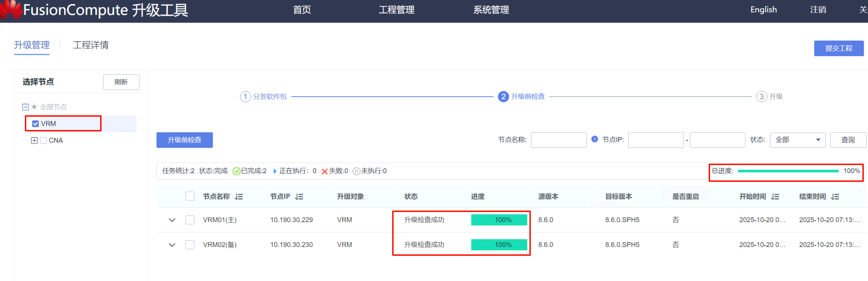Uncheck the VRM node checkbox
The image size is (868, 281).
tap(35, 124)
